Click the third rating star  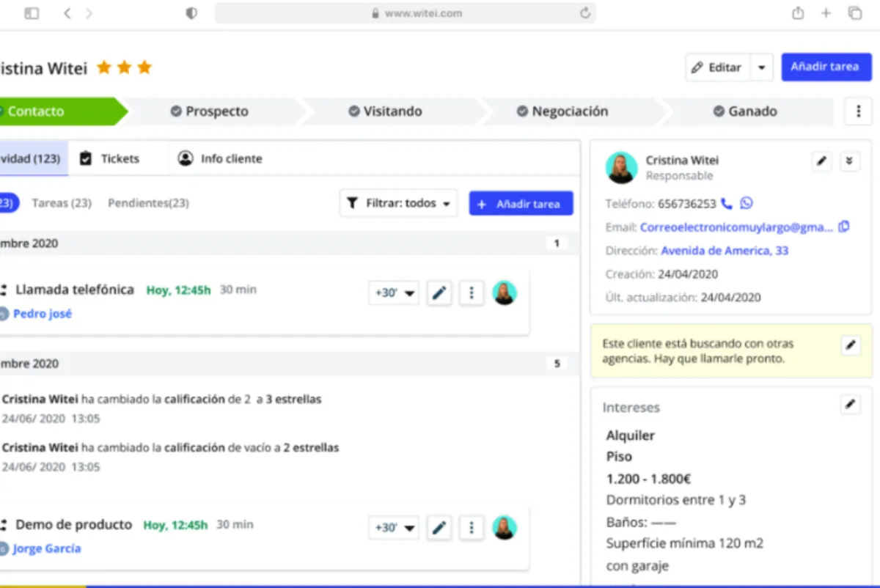pyautogui.click(x=144, y=67)
